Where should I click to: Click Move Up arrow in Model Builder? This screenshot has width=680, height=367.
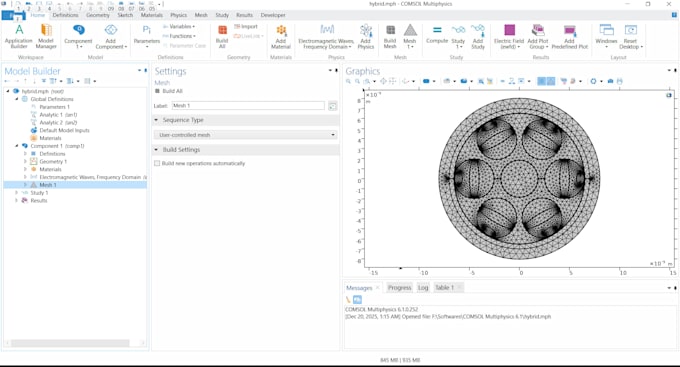pyautogui.click(x=26, y=81)
